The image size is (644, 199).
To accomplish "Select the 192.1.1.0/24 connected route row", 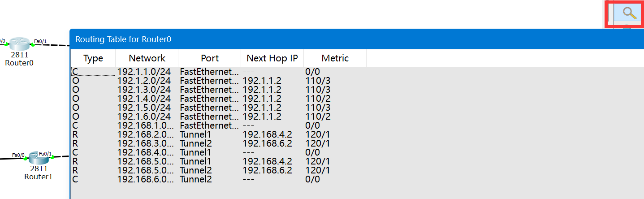I will click(144, 72).
